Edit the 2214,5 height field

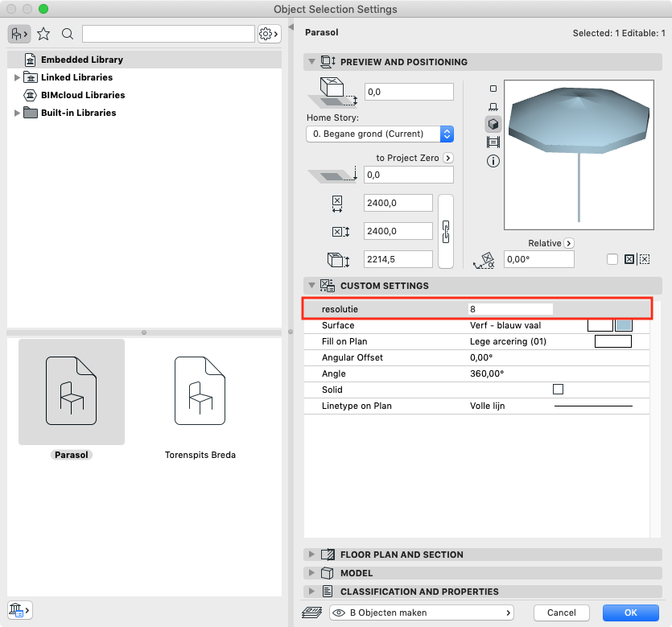[398, 259]
